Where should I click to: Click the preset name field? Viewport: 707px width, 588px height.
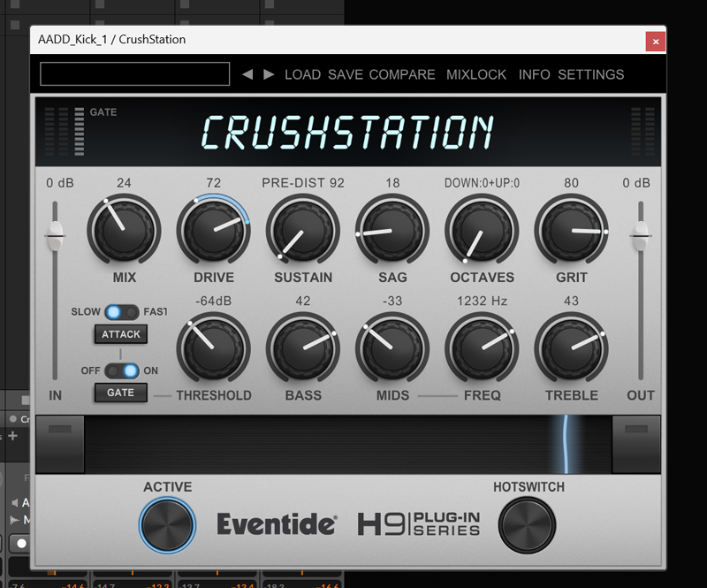(135, 74)
